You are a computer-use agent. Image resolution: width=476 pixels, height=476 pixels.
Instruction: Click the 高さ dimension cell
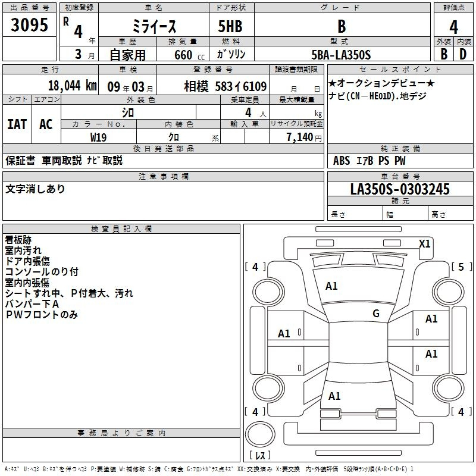[x=450, y=214]
